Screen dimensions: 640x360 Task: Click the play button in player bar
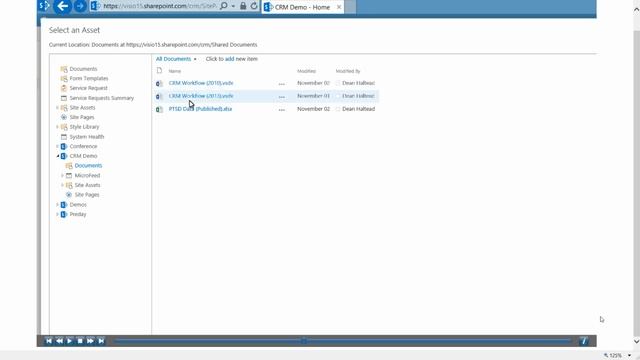pyautogui.click(x=69, y=341)
